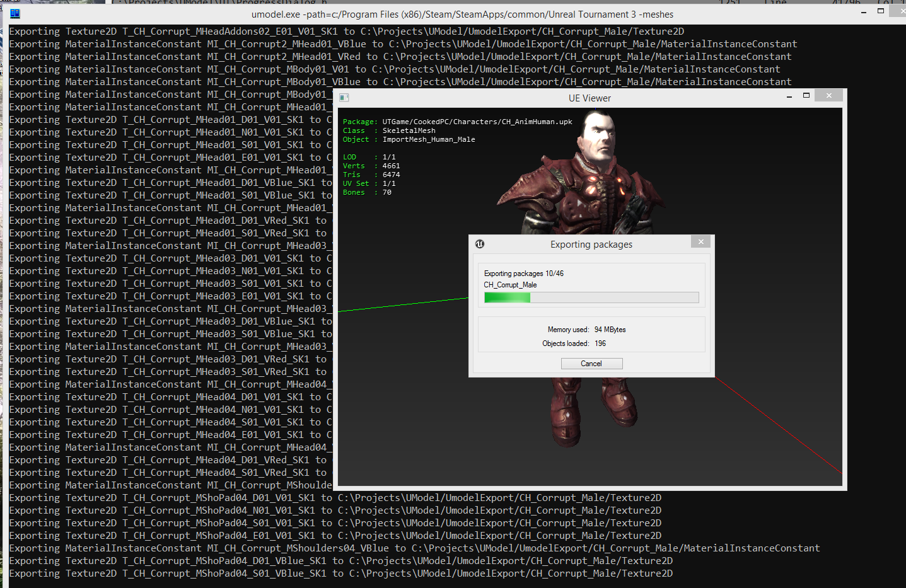The width and height of the screenshot is (906, 588).
Task: Click last console line T_CH_Corrupt_MShoPad04_S01_VBlue_SK1
Action: [x=341, y=574]
